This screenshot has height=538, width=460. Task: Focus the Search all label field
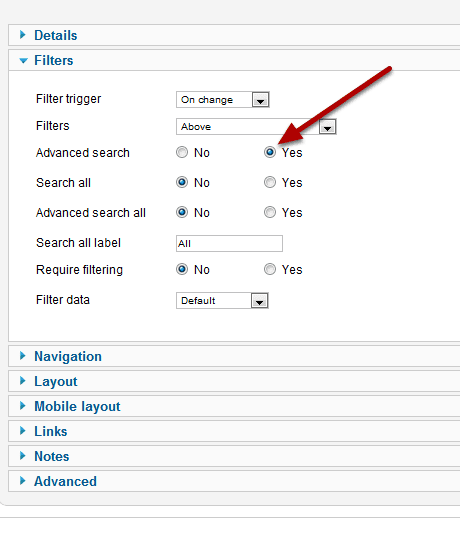(229, 243)
